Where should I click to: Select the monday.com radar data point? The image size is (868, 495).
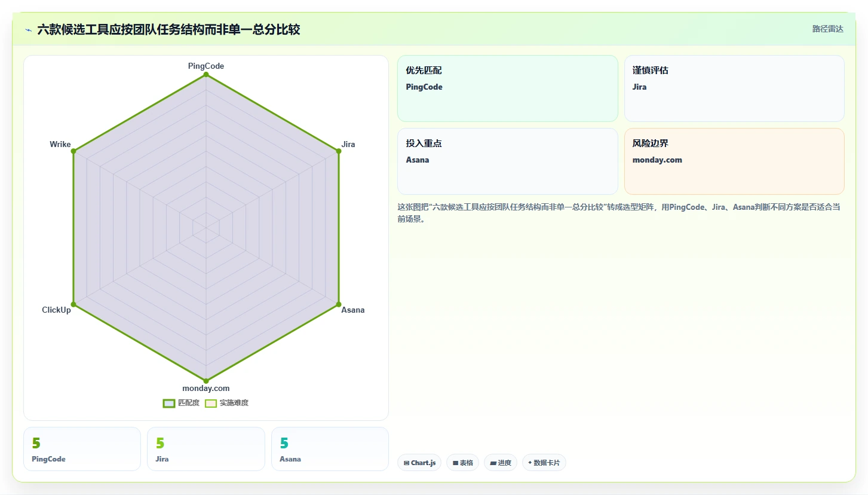(x=206, y=381)
